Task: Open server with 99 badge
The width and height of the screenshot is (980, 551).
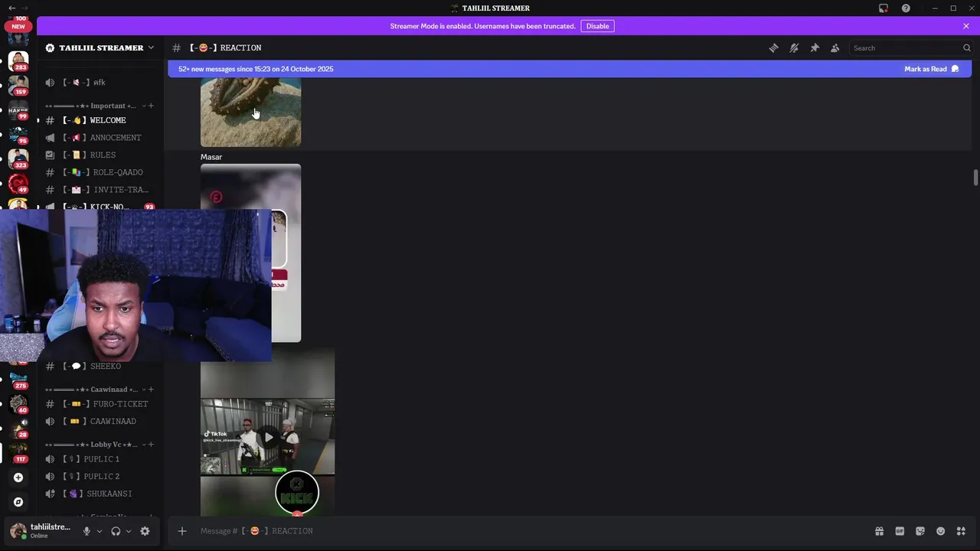Action: [18, 109]
